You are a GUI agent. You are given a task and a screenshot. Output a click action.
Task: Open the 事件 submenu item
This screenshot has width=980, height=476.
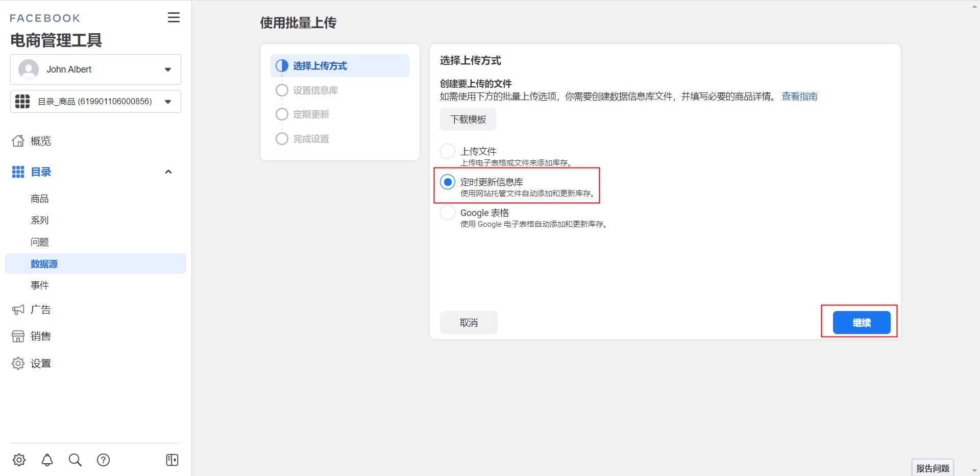pyautogui.click(x=40, y=285)
